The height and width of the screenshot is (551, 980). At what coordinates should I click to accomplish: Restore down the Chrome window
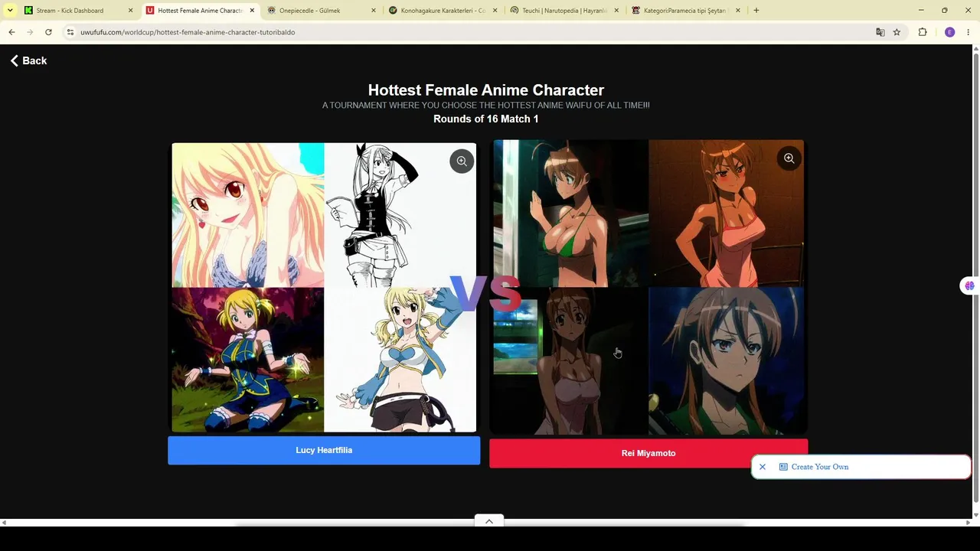click(945, 11)
